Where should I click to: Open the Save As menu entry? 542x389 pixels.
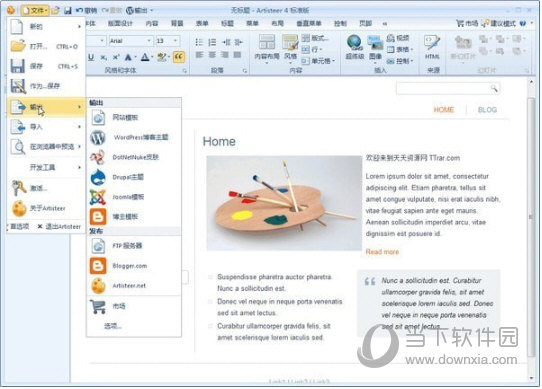click(46, 86)
